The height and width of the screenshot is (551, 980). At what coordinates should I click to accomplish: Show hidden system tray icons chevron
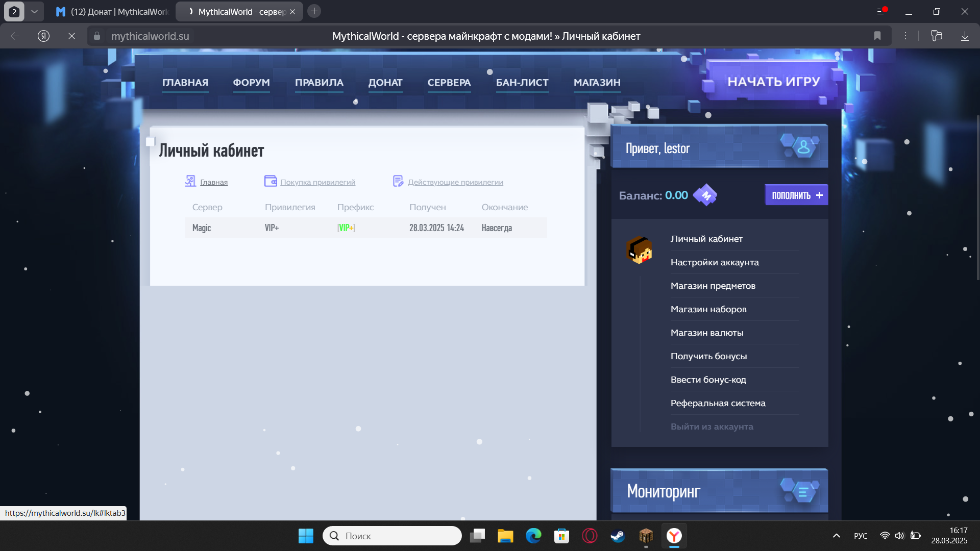[836, 536]
